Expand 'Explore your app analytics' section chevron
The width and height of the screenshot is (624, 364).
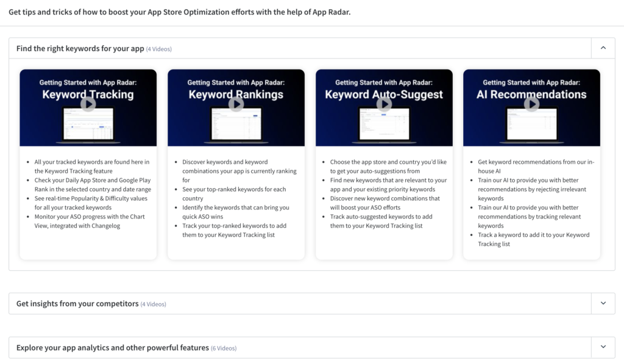(603, 347)
